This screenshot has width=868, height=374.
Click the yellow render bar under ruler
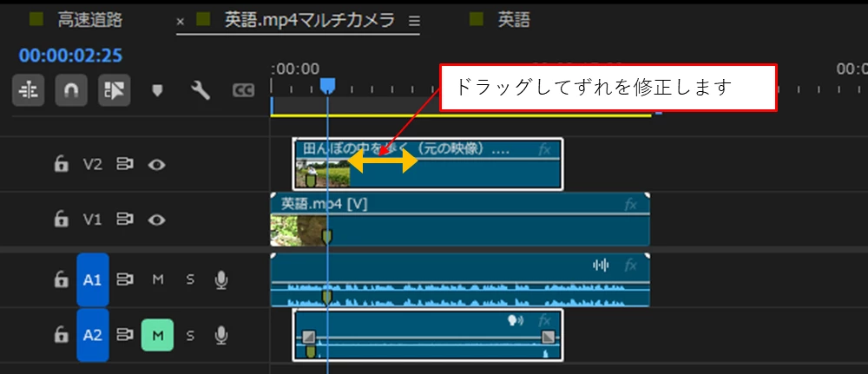(461, 115)
